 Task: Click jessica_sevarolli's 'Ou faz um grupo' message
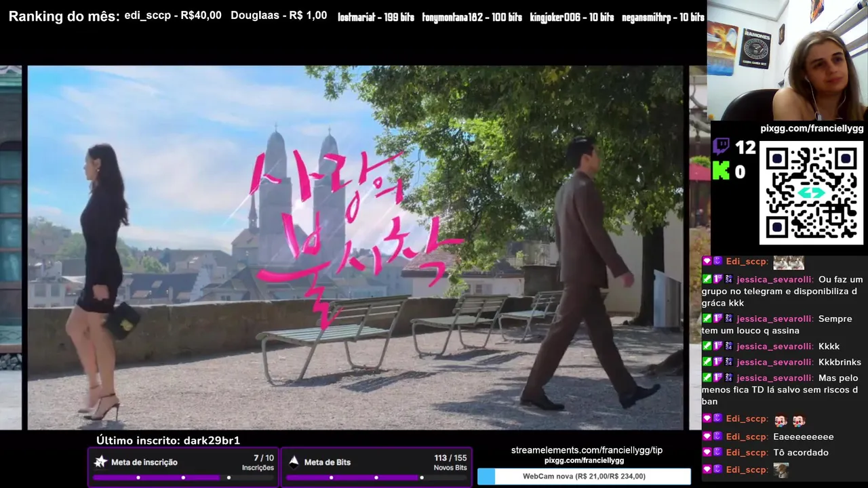782,291
